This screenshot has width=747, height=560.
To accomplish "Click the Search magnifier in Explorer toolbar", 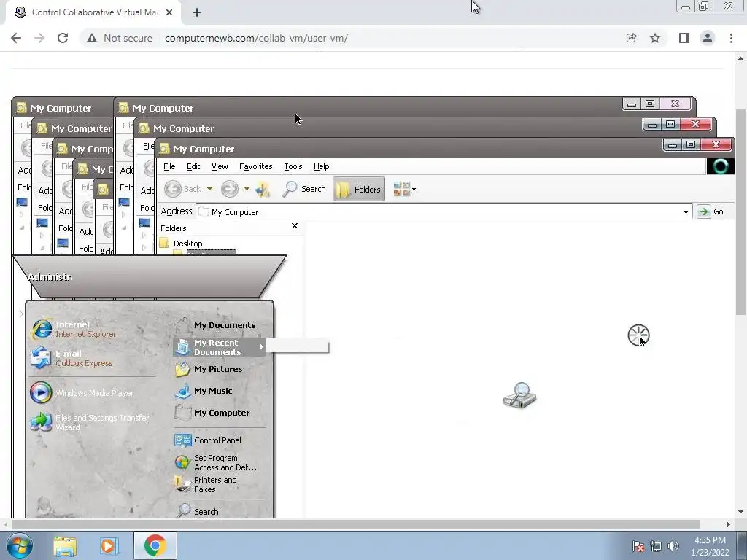I will point(304,189).
